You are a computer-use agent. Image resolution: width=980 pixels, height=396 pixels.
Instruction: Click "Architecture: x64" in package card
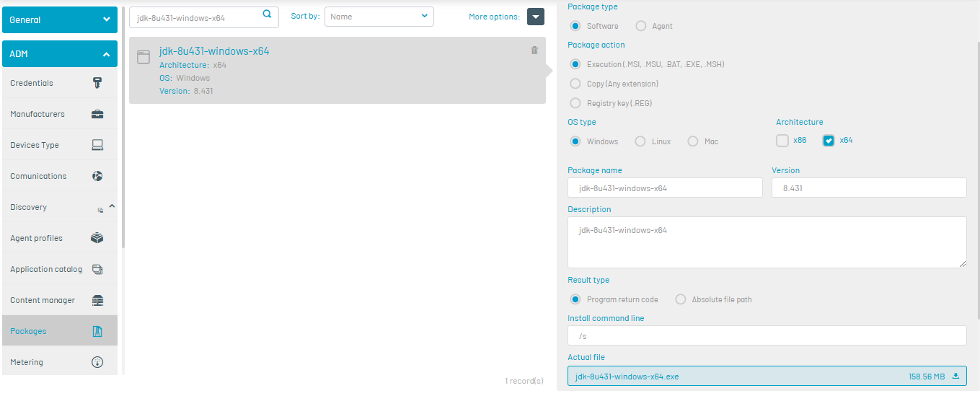pos(193,65)
